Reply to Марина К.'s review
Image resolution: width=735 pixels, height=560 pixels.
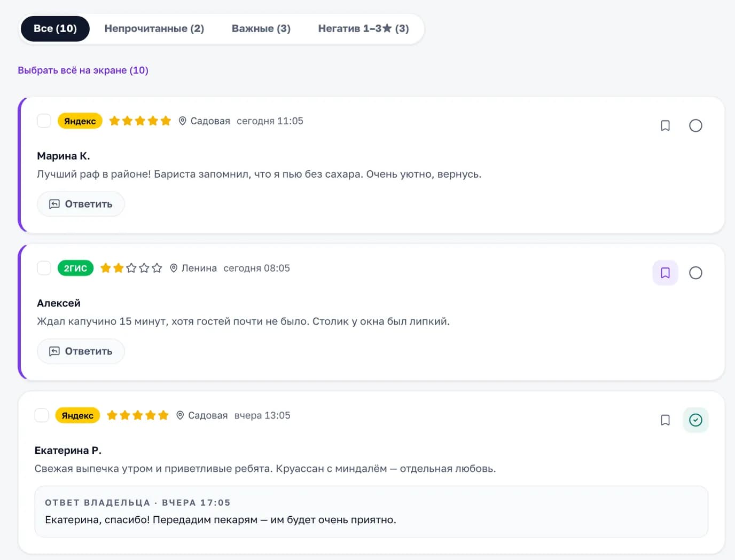81,204
